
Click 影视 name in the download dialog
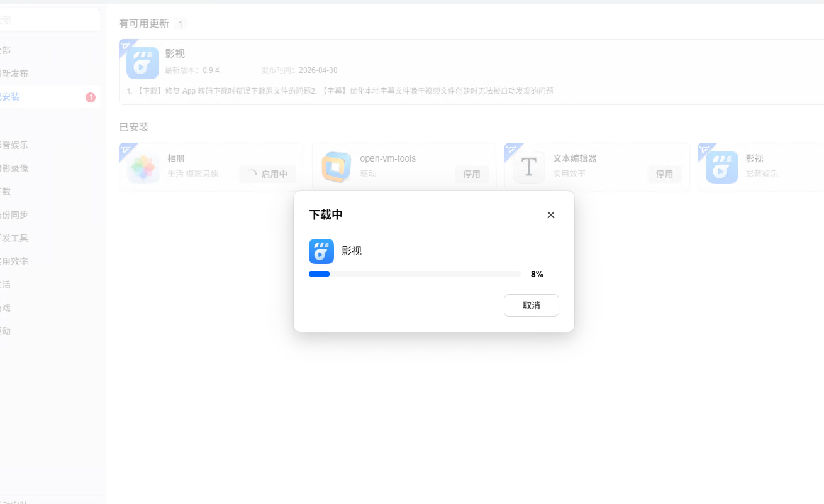[352, 251]
